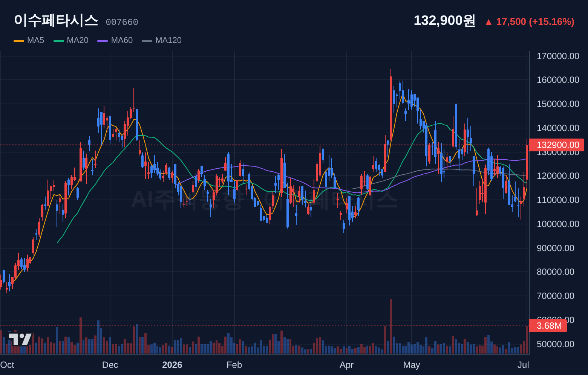Click the 170000.00 price axis label
This screenshot has width=588, height=375.
tap(558, 56)
